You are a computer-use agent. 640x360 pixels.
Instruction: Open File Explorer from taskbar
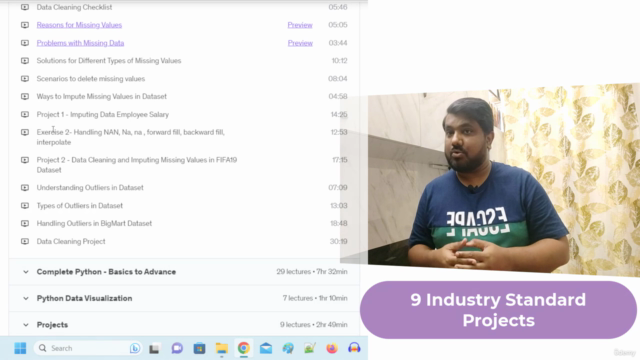click(x=222, y=348)
